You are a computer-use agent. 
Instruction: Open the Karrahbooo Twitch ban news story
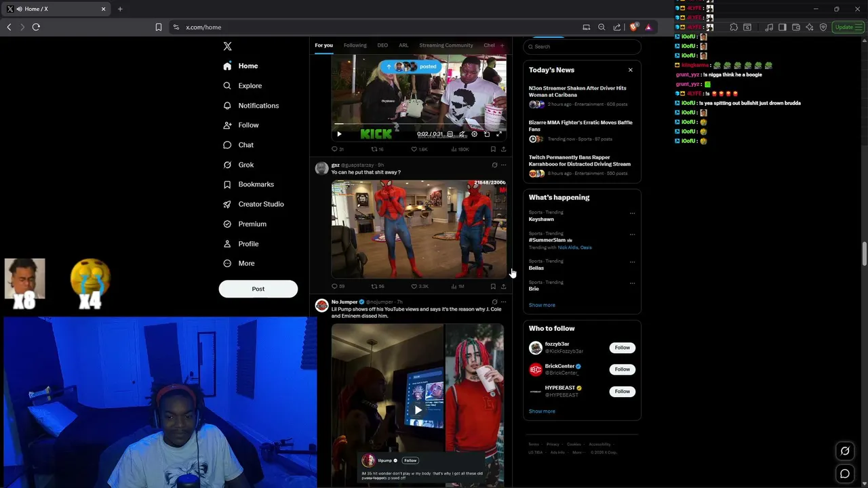point(582,165)
